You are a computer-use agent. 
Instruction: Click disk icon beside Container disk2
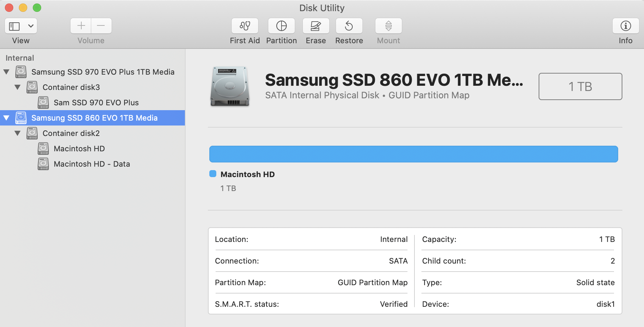pyautogui.click(x=32, y=133)
